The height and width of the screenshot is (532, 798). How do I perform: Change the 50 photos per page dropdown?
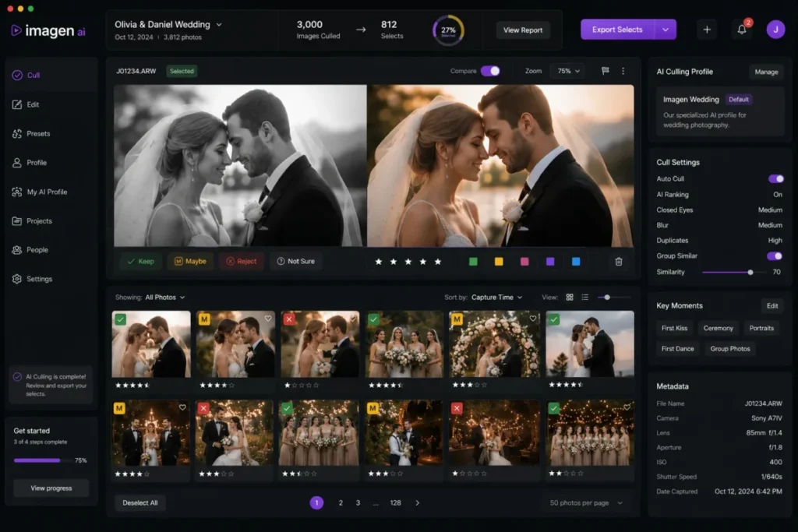tap(586, 502)
